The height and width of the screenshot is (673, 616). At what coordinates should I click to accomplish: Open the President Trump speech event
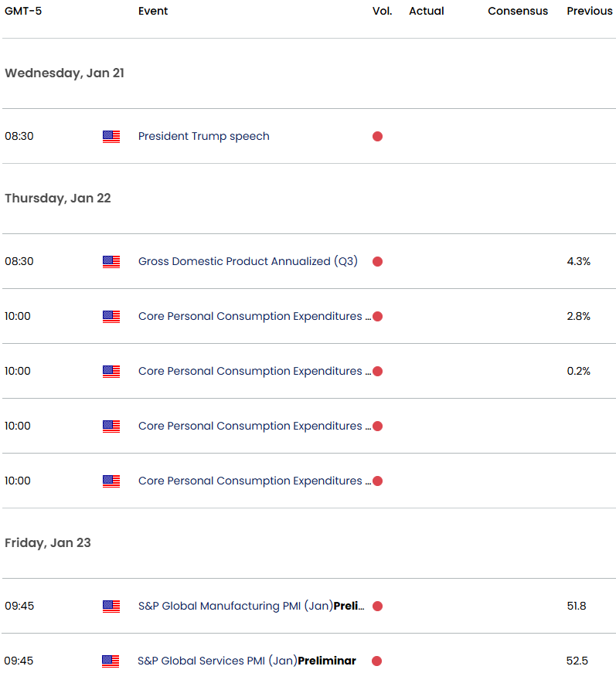(x=203, y=137)
